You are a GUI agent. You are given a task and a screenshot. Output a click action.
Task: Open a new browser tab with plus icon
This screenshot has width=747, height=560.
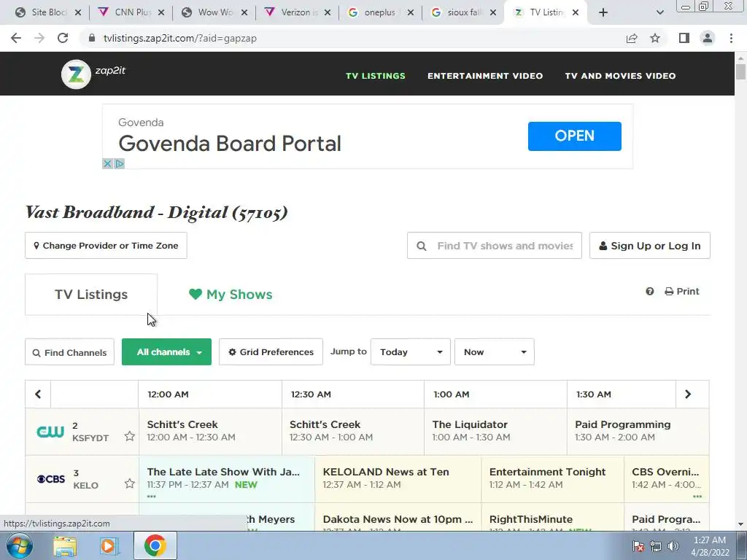[x=603, y=12]
